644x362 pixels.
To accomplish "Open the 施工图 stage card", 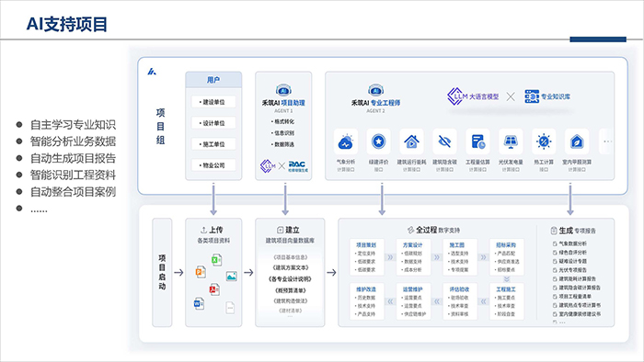I will (x=460, y=257).
